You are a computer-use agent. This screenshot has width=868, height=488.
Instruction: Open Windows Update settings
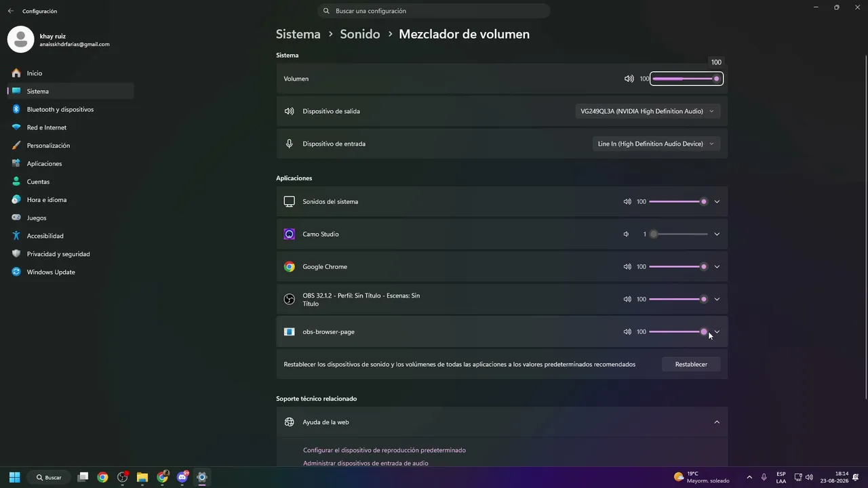pos(71,272)
